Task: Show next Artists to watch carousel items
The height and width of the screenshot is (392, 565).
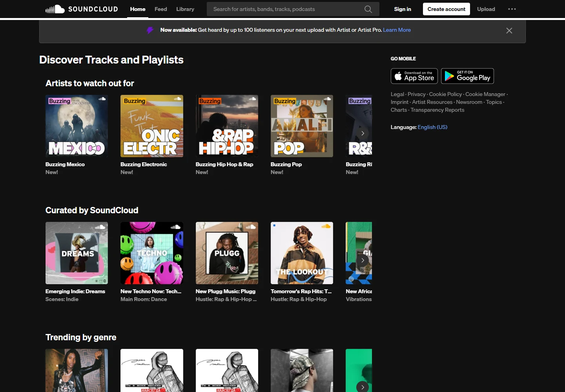Action: (363, 133)
